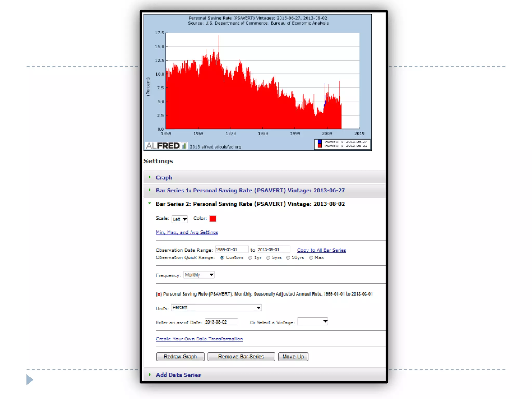
Task: Click the ALFRED logo in the graph
Action: point(166,146)
